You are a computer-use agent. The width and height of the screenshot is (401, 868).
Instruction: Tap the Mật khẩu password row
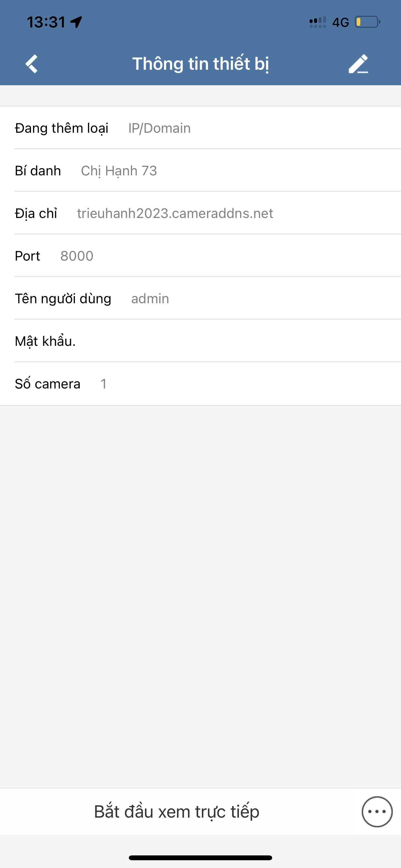[202, 341]
